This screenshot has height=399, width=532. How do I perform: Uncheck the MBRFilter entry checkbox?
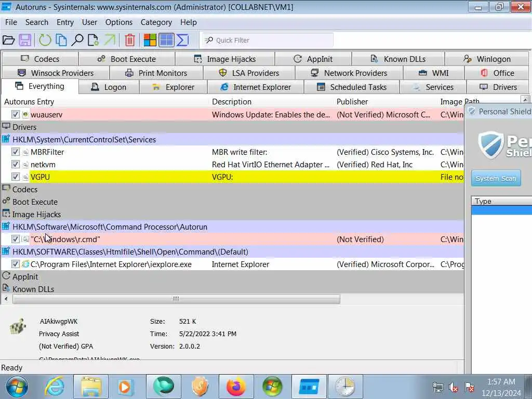click(15, 152)
